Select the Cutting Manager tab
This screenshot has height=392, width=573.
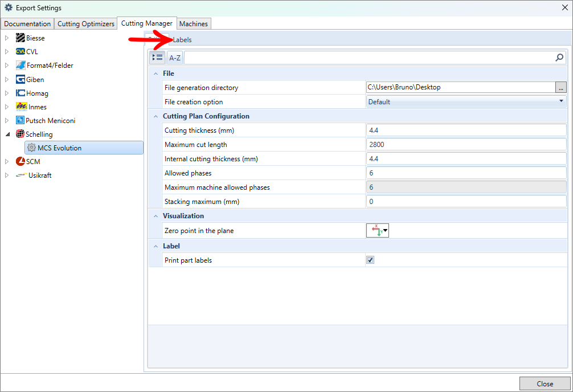pyautogui.click(x=147, y=23)
